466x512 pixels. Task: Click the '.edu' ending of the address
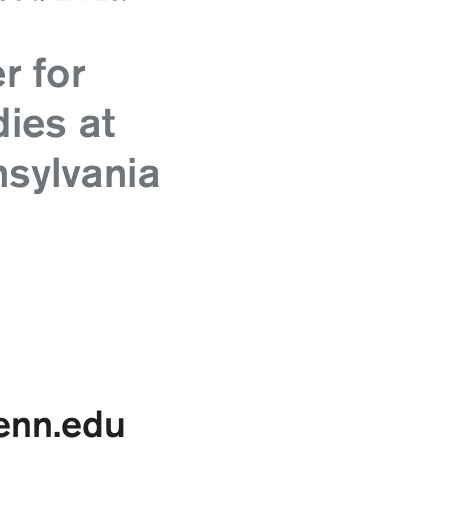[x=89, y=425]
